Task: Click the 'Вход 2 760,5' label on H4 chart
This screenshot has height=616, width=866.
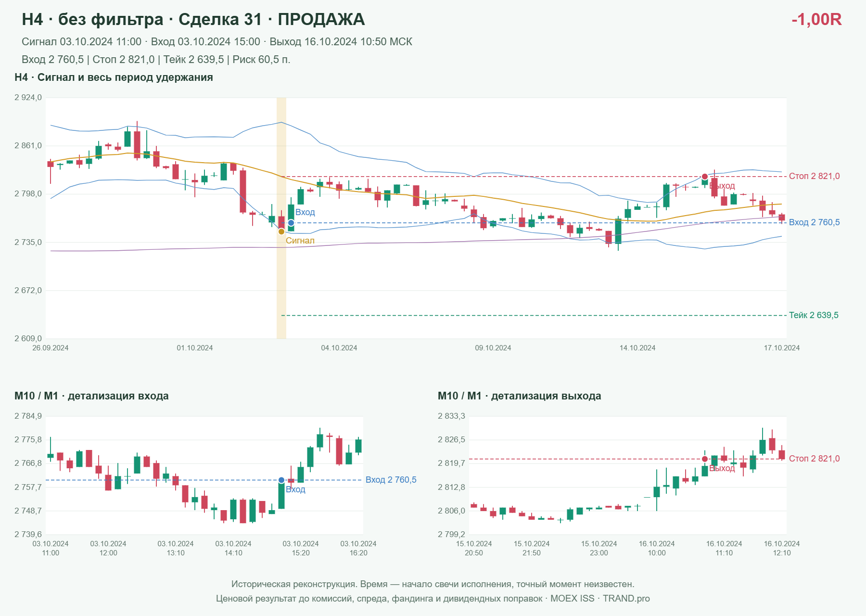Action: [x=814, y=222]
